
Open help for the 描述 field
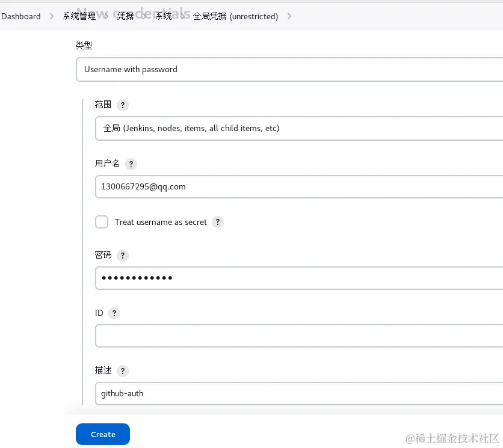pos(123,371)
